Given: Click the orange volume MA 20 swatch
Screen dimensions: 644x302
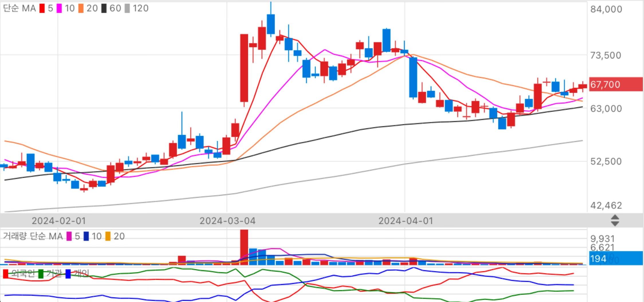Looking at the screenshot, I should coord(108,236).
